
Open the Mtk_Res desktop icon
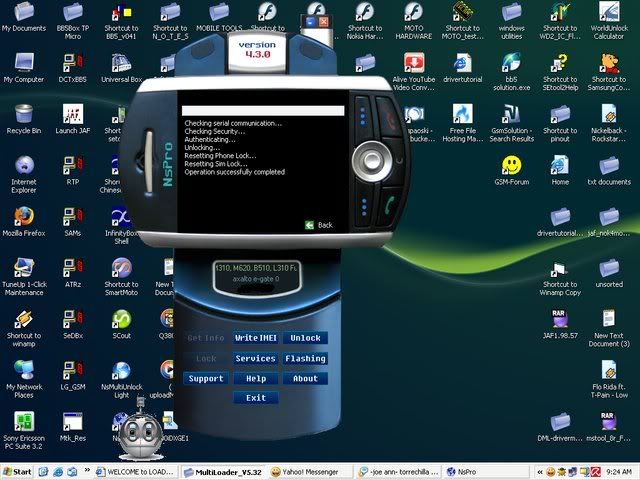point(73,427)
